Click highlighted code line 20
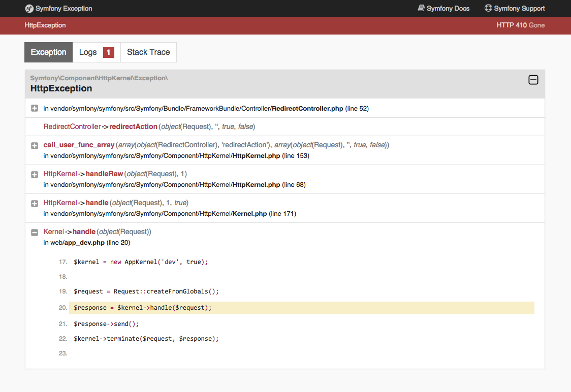Image resolution: width=571 pixels, height=392 pixels. click(x=302, y=308)
